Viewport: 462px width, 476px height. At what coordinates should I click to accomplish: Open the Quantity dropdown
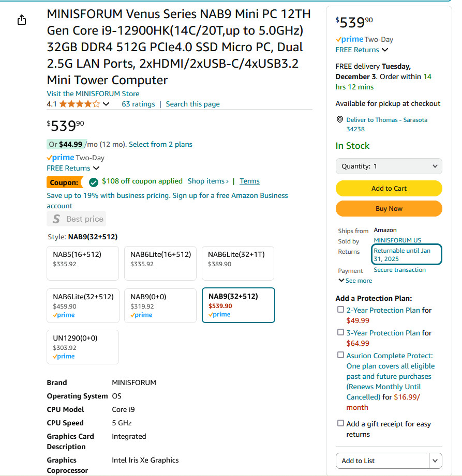[x=389, y=166]
